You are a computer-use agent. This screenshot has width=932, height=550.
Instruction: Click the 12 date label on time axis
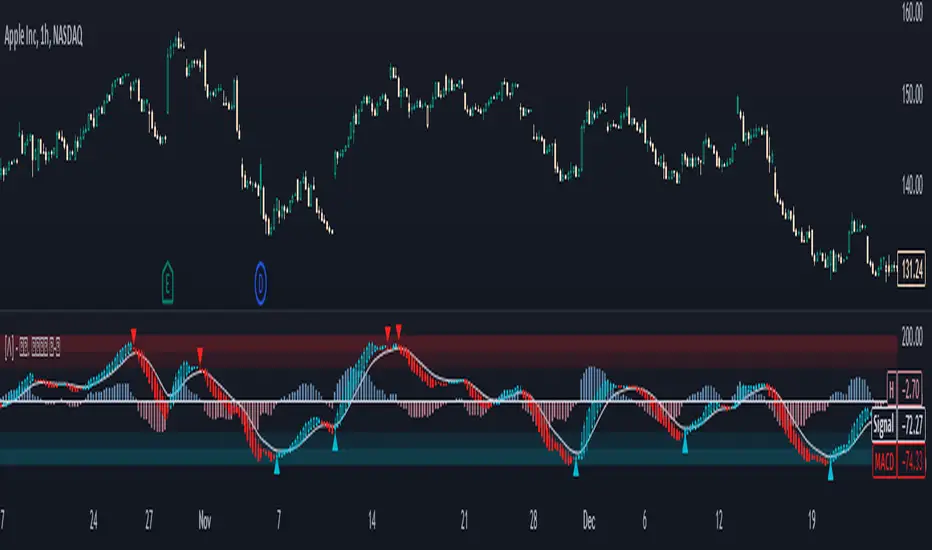tap(719, 521)
